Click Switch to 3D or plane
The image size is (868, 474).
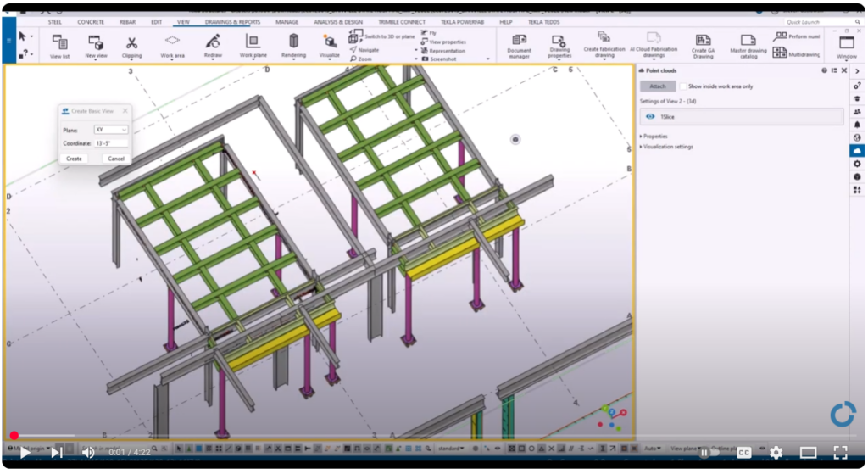382,36
